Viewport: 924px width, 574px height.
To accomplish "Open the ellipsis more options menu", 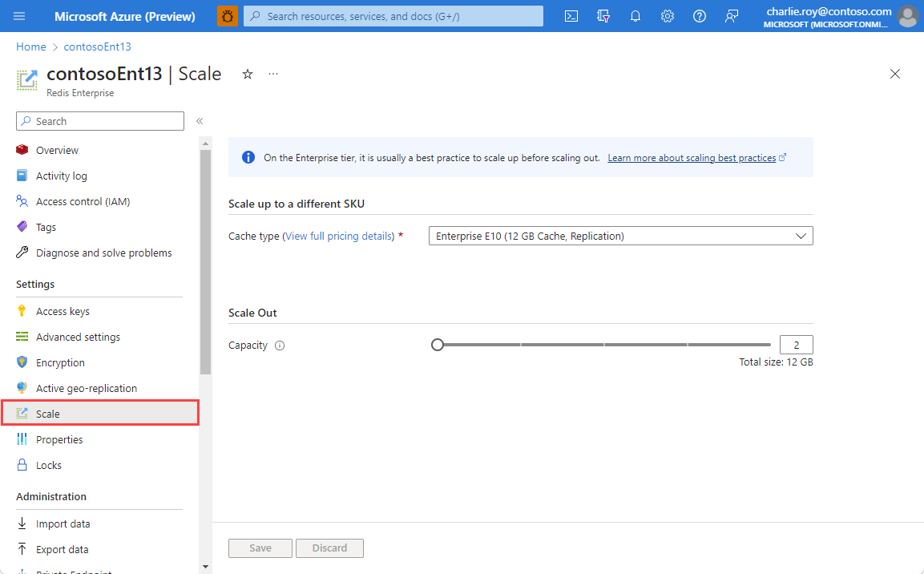I will point(272,74).
